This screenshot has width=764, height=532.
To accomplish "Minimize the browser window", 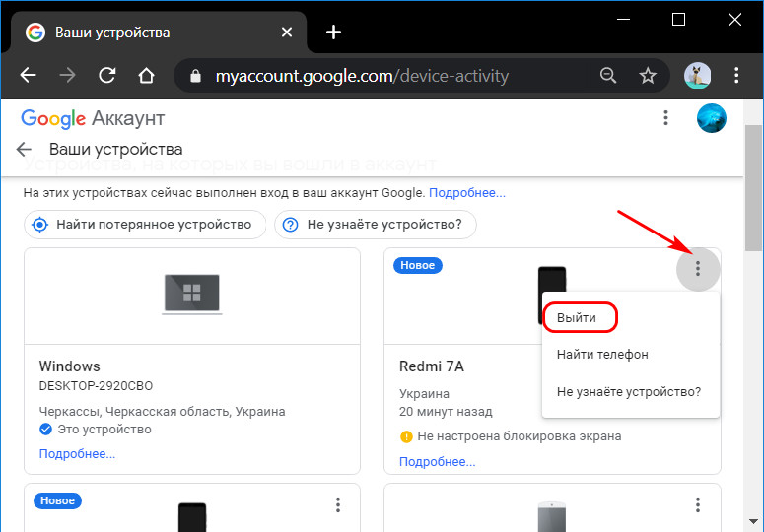I will [623, 20].
